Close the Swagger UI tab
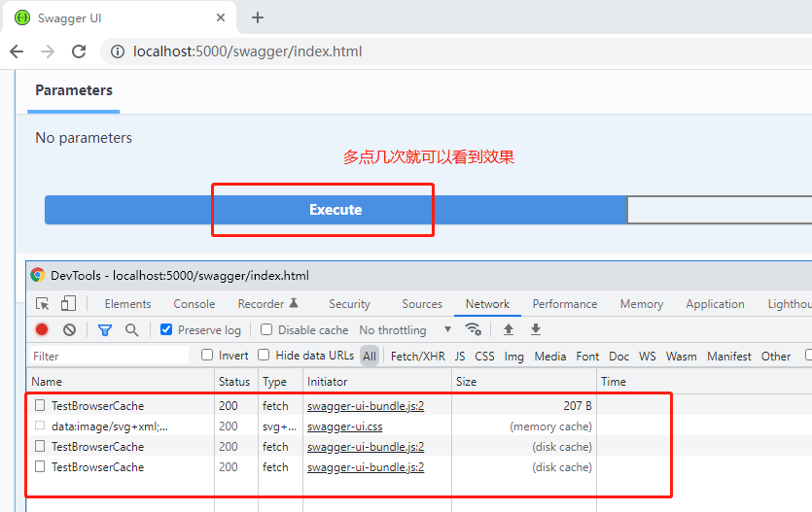The image size is (812, 512). pyautogui.click(x=221, y=17)
